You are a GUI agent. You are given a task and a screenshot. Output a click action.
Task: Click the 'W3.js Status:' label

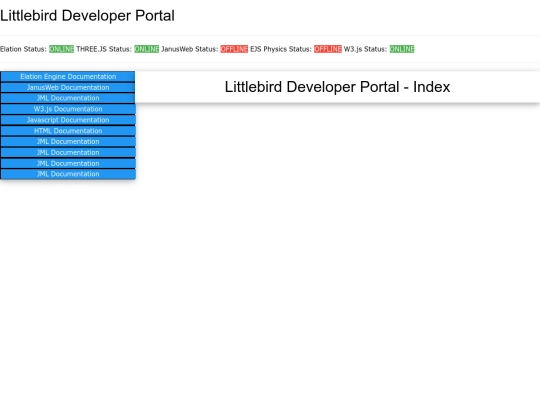click(365, 49)
